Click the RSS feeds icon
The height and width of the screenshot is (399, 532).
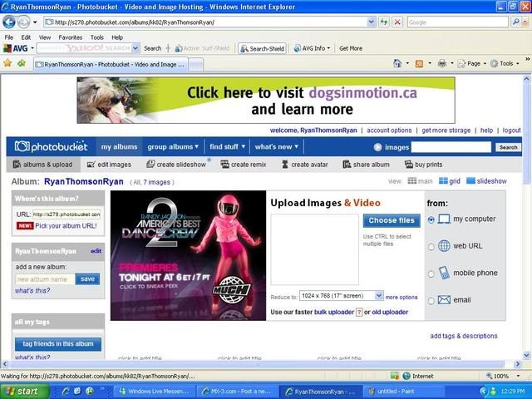tap(419, 63)
